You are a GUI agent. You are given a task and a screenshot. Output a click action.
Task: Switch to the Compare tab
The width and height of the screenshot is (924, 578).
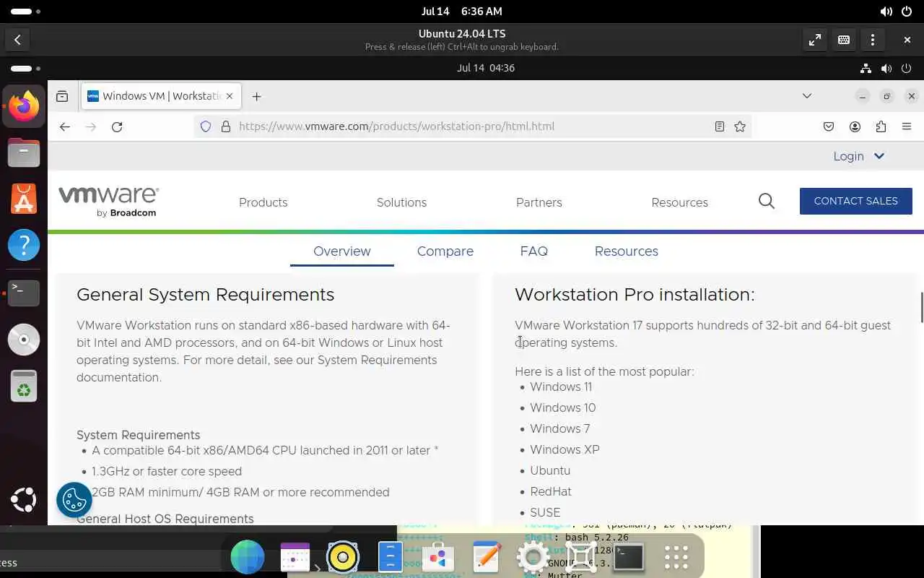pyautogui.click(x=445, y=251)
